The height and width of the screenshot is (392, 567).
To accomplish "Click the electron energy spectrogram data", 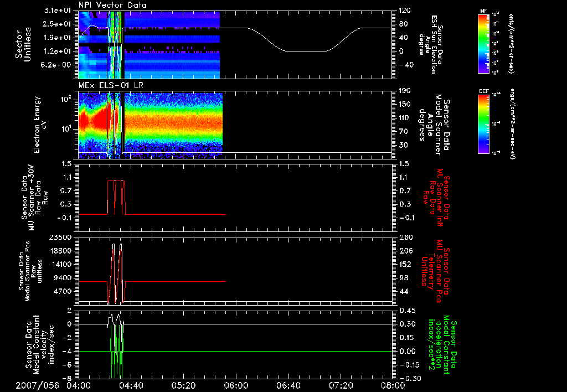I will [x=151, y=125].
